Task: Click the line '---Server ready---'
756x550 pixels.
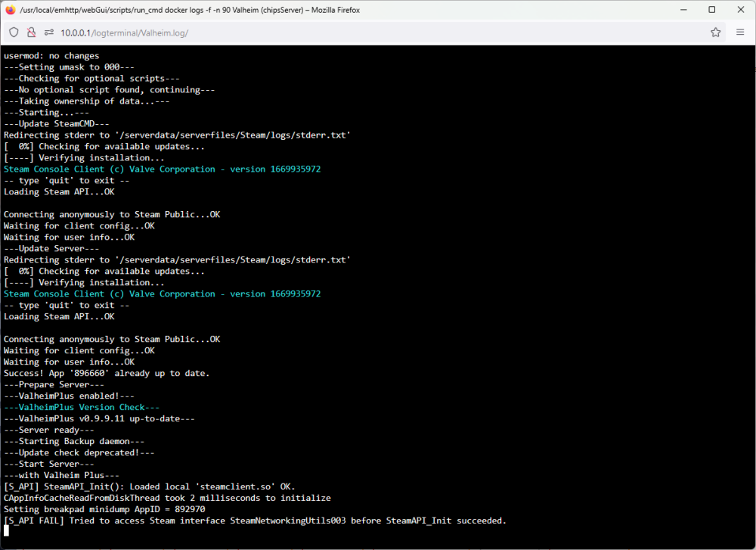Action: 49,430
